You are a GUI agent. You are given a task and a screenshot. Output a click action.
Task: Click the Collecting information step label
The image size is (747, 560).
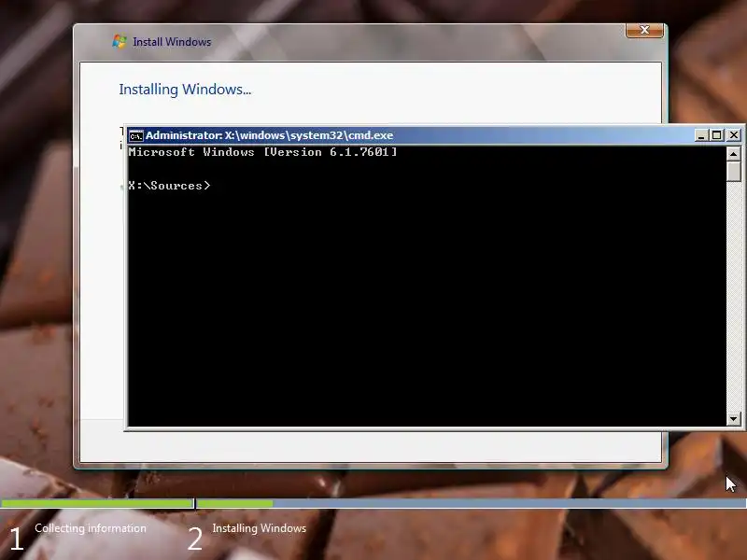coord(91,528)
